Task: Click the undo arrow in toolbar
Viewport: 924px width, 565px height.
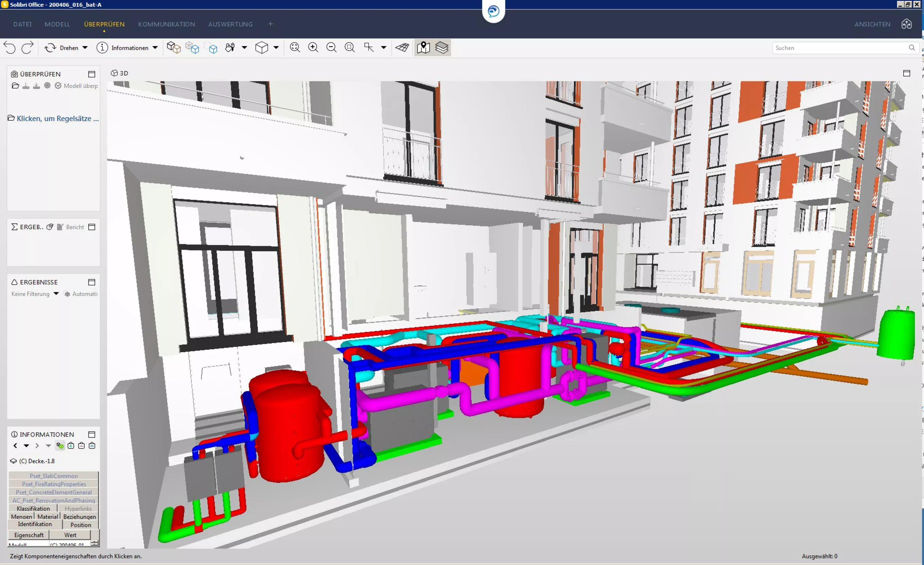Action: tap(10, 48)
